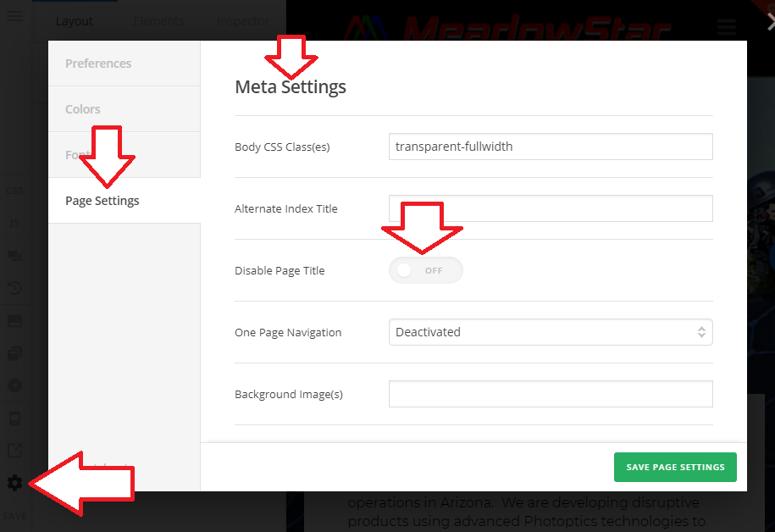The height and width of the screenshot is (532, 775).
Task: Open the JS editor from sidebar
Action: tap(14, 223)
